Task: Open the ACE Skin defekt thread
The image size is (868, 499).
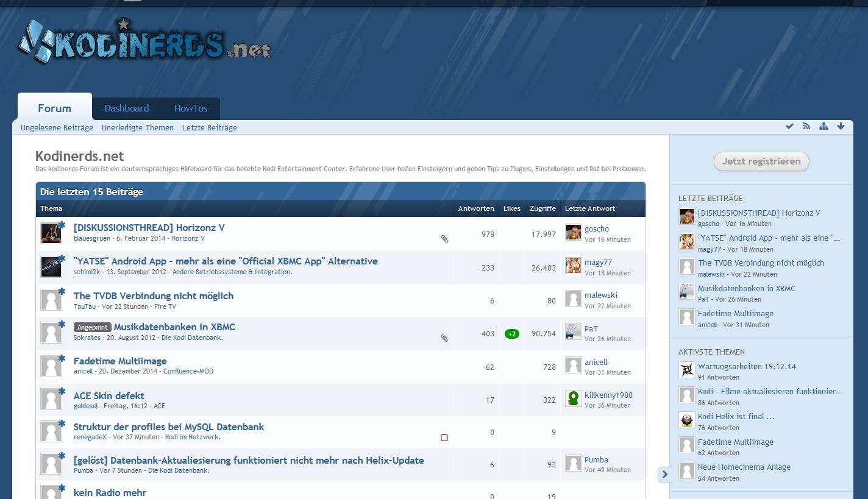Action: coord(109,396)
